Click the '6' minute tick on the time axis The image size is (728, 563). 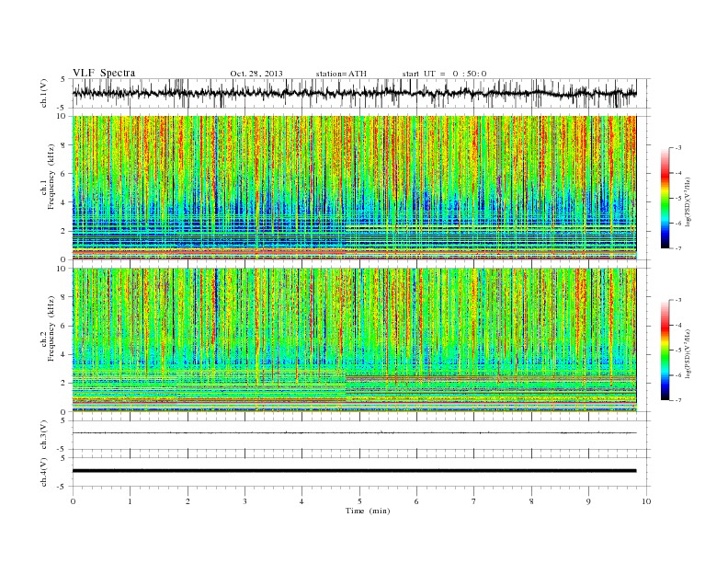click(x=416, y=501)
